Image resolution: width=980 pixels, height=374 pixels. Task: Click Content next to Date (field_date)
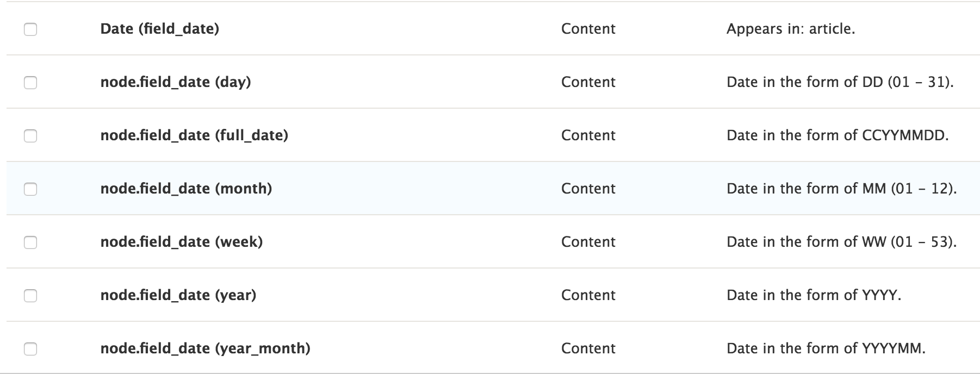[x=588, y=29]
